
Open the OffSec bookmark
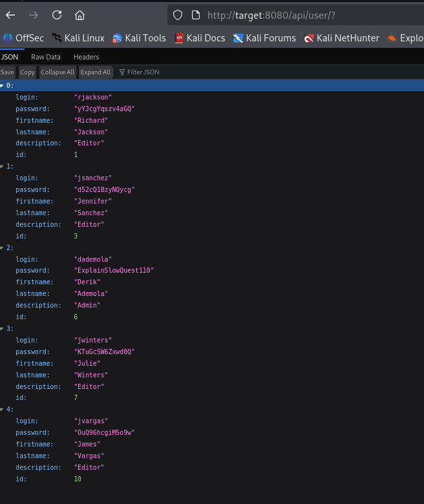[x=23, y=38]
